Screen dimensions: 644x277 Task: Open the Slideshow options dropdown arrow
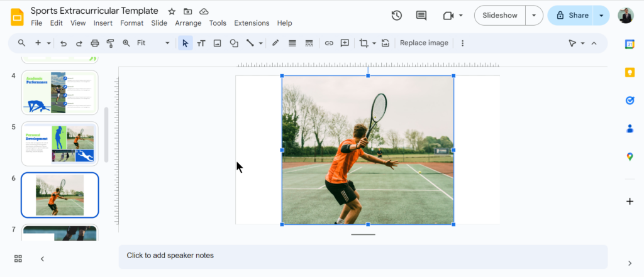(x=534, y=16)
